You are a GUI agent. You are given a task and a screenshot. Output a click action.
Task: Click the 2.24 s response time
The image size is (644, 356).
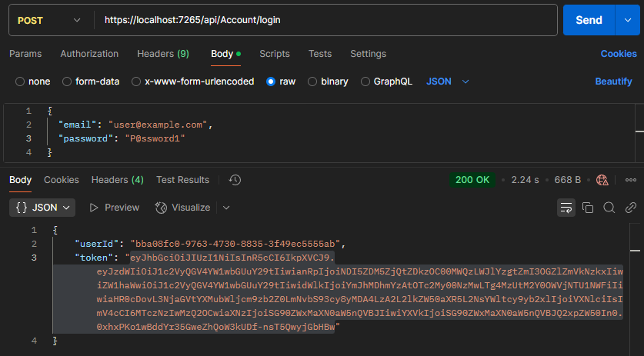pyautogui.click(x=525, y=180)
